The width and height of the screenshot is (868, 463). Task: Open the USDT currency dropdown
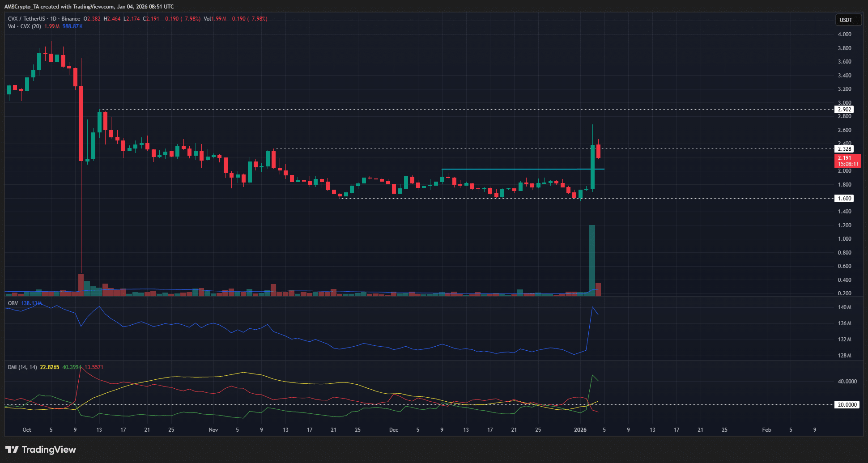coord(848,19)
